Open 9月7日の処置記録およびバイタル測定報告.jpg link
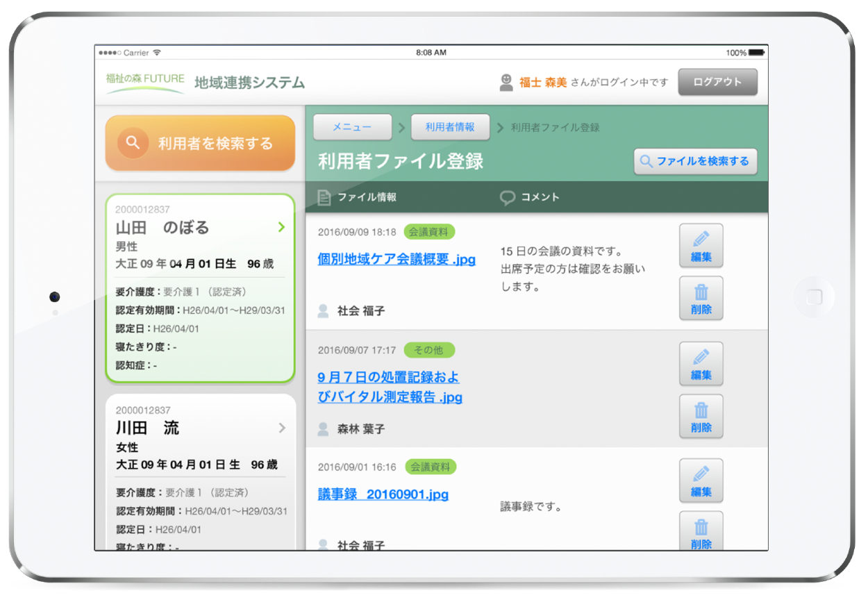 click(x=389, y=387)
